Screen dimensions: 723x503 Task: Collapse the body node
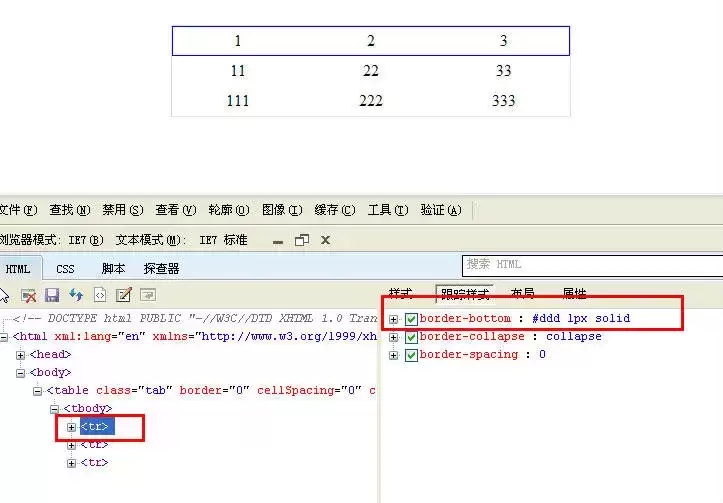[20, 373]
